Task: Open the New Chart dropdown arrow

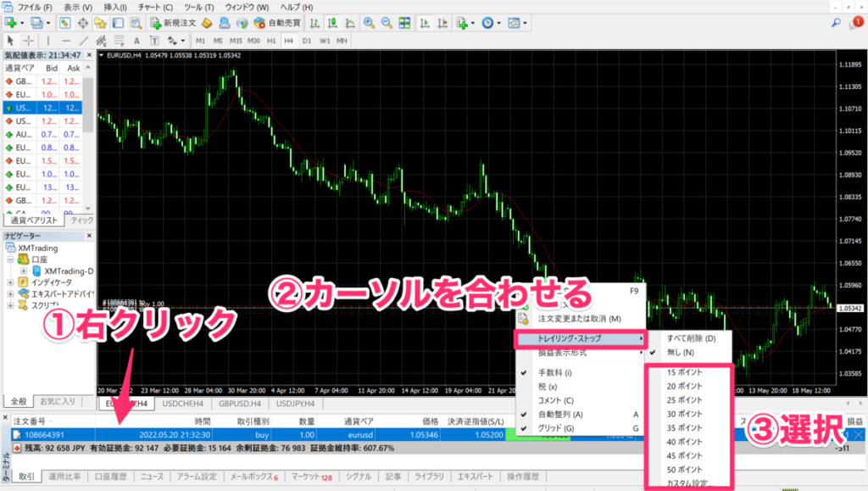Action: (22, 23)
